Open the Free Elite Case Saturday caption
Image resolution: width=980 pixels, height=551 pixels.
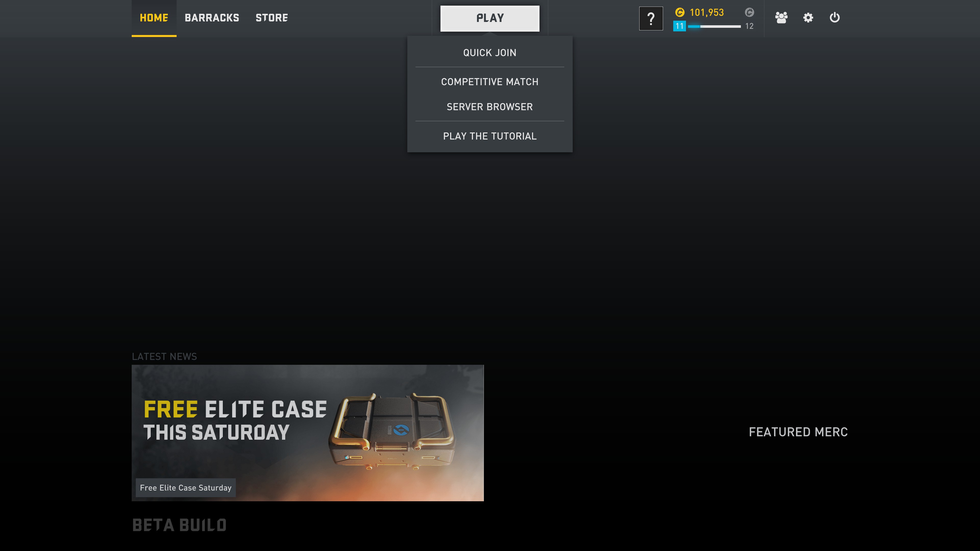click(x=186, y=487)
